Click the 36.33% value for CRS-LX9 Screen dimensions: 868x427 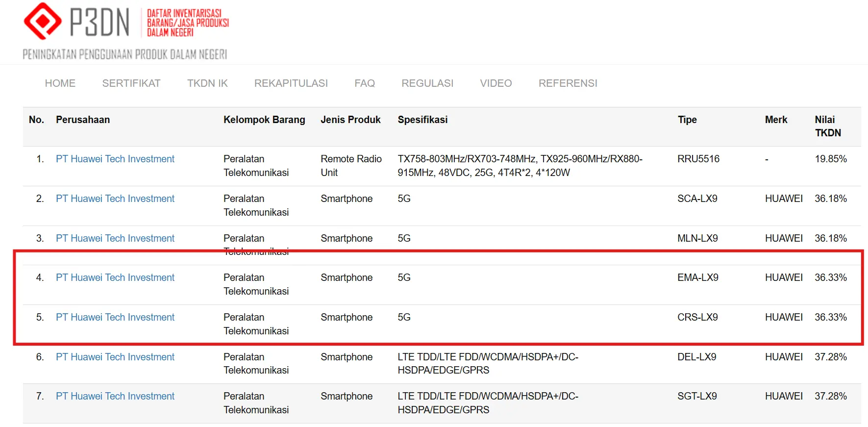831,317
